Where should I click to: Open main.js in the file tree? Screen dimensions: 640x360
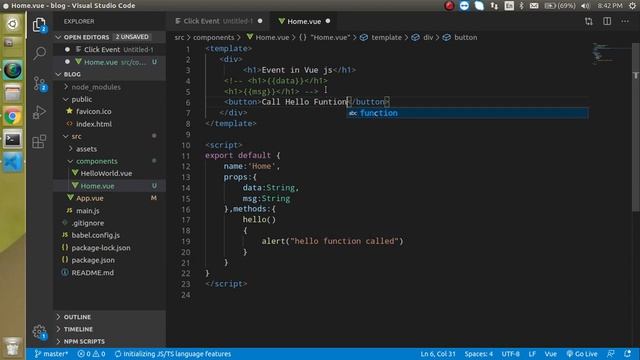(88, 211)
